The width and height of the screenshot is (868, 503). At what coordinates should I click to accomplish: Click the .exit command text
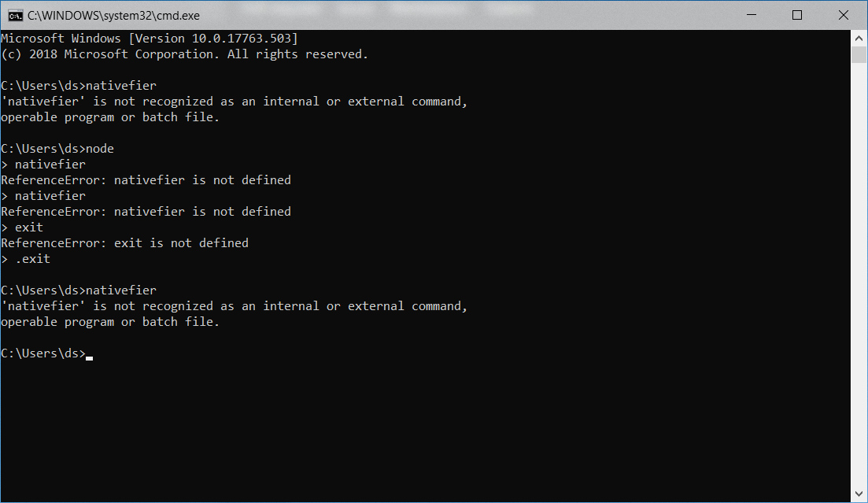coord(31,258)
